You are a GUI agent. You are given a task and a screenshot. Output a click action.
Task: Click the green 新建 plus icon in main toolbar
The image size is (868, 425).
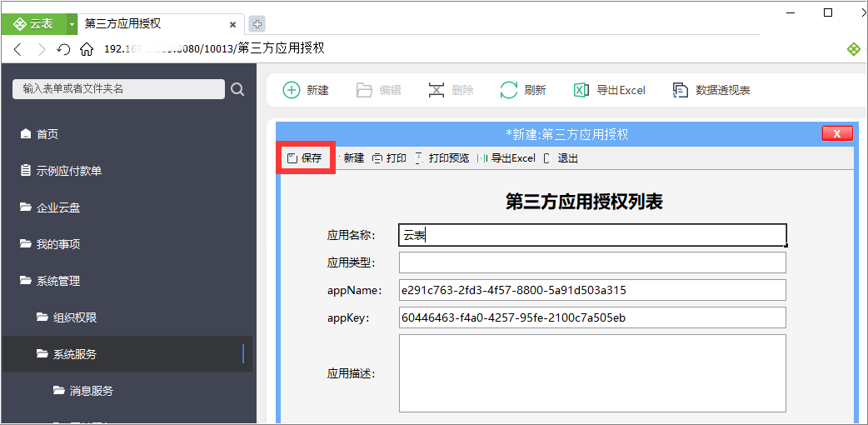(292, 90)
